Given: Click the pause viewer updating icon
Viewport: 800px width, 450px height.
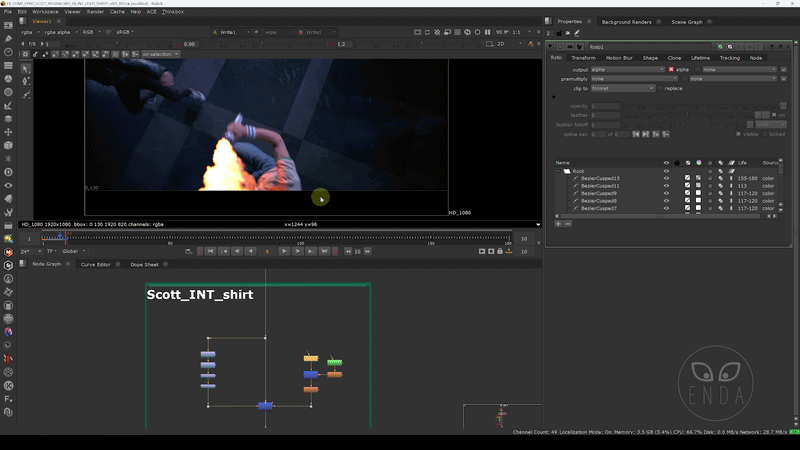Looking at the screenshot, I should tap(487, 32).
